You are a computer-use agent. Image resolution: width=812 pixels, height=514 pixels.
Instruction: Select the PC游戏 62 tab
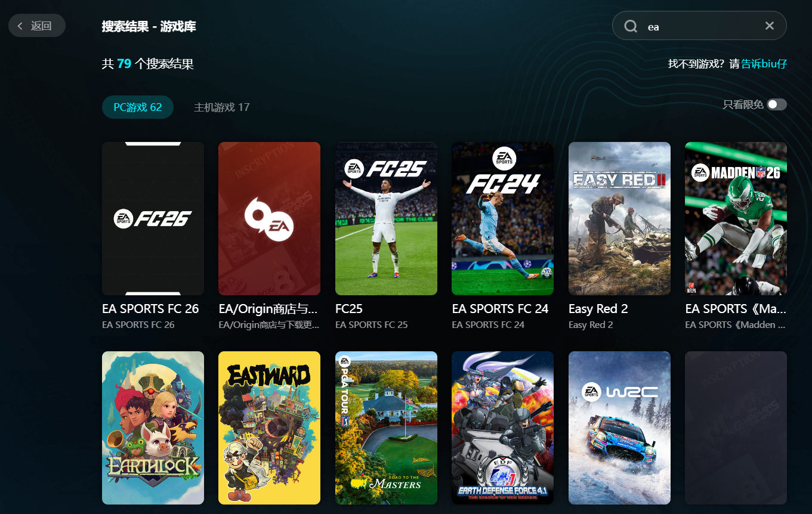(138, 107)
